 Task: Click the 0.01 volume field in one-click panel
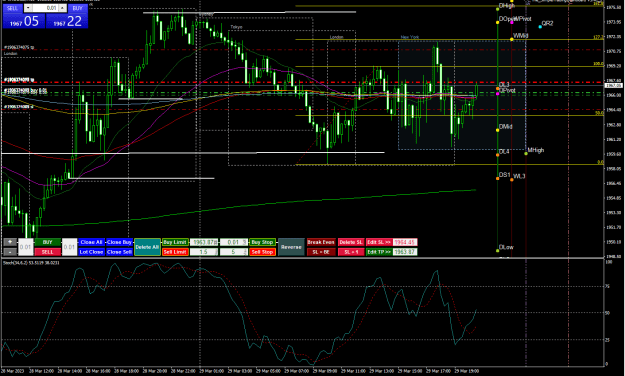(45, 8)
